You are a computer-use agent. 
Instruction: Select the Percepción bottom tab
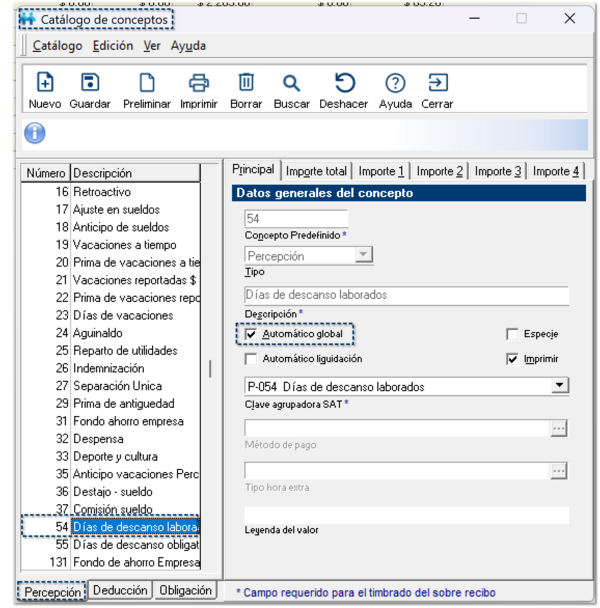point(52,592)
